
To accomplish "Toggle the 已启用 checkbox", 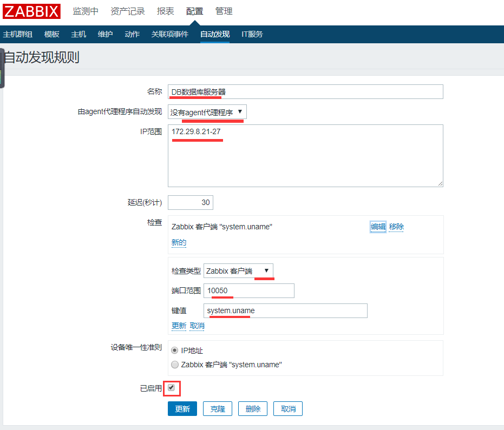I will 171,388.
